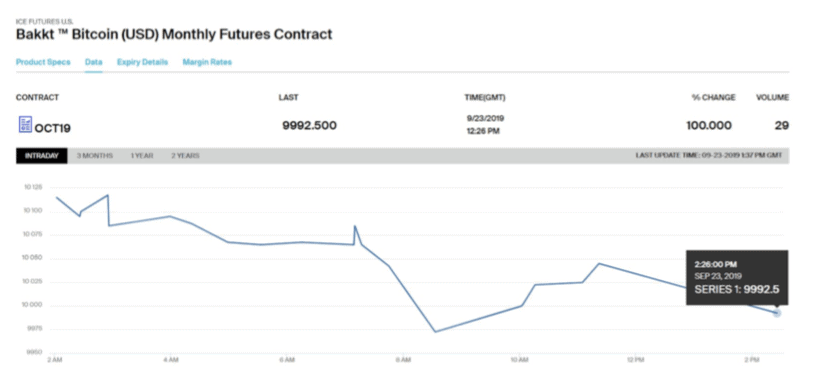Click the % CHANGE column header
Screen dimensions: 814x382
[713, 98]
